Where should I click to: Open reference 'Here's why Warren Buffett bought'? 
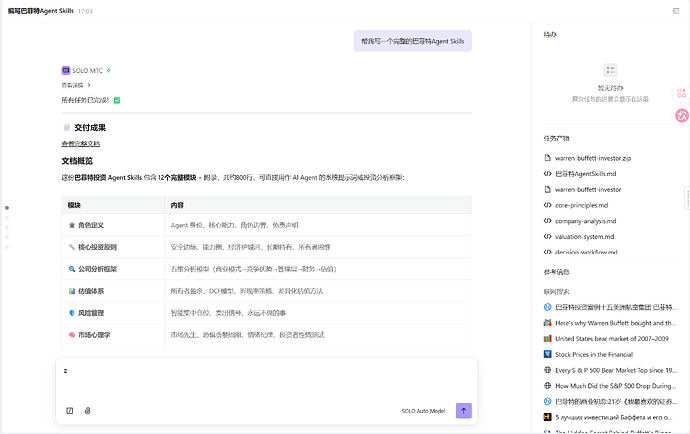616,323
